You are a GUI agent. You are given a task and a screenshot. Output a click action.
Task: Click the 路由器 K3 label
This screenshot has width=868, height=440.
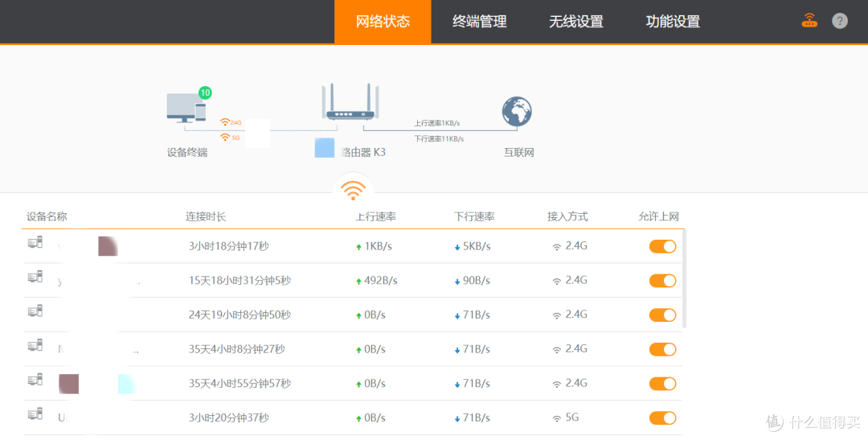pyautogui.click(x=363, y=152)
